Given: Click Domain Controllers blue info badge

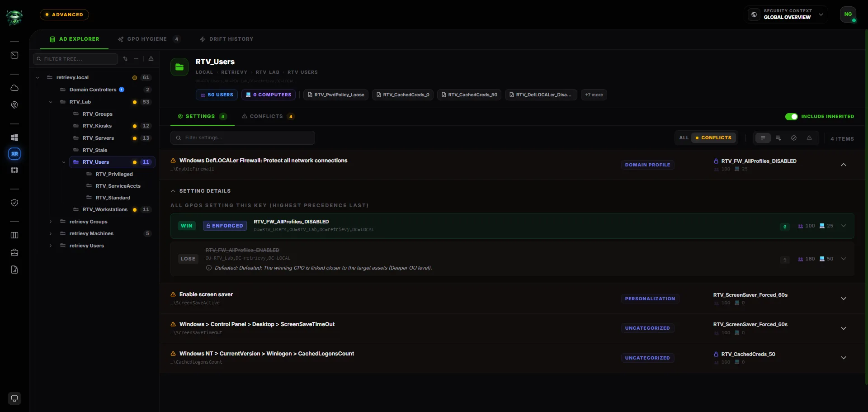Looking at the screenshot, I should 122,90.
